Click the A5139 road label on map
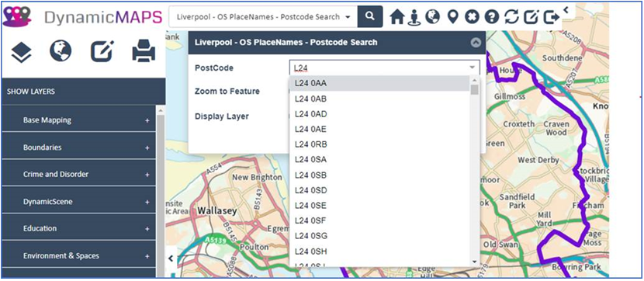The width and height of the screenshot is (644, 281). tap(216, 240)
